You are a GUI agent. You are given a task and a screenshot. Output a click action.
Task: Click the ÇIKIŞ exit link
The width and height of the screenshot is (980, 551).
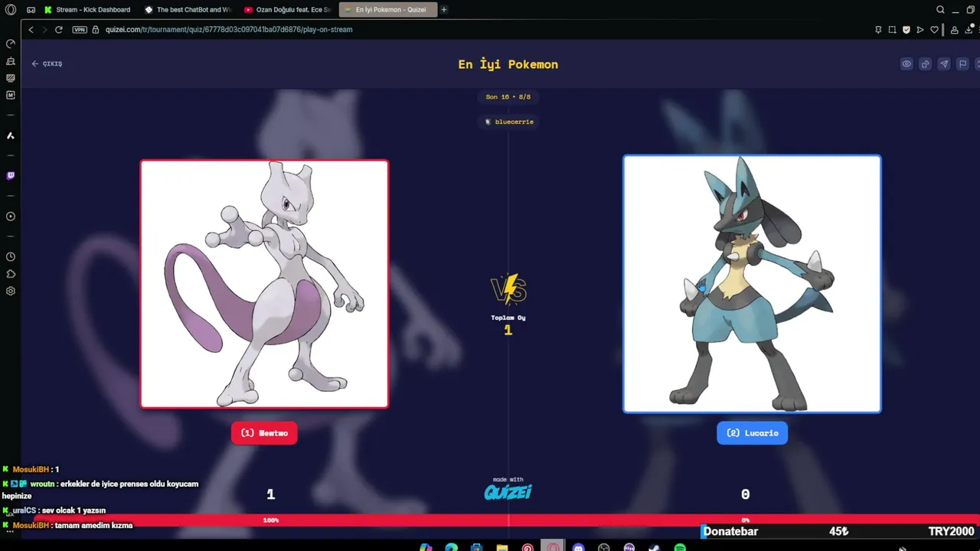47,64
